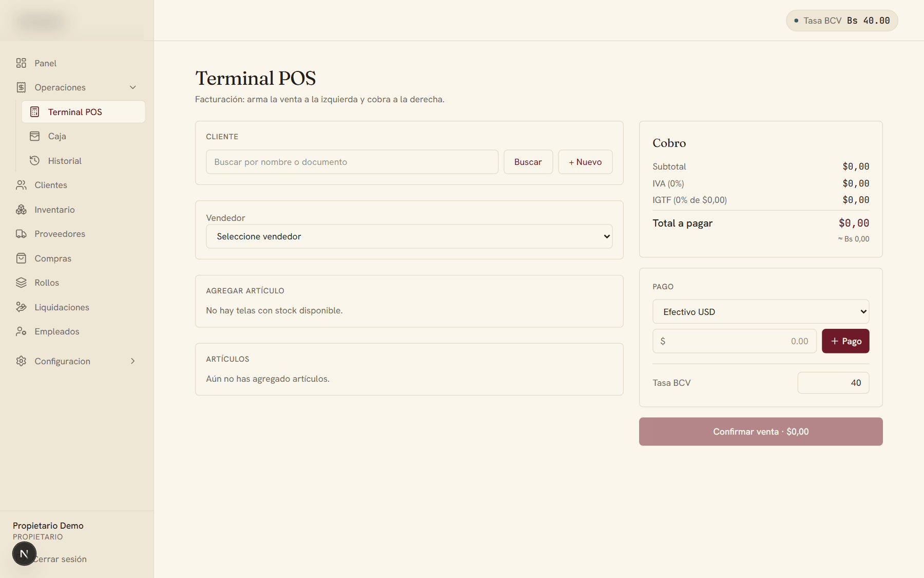Click the text 'No hay telas con stock disponible.'
924x578 pixels.
click(274, 310)
